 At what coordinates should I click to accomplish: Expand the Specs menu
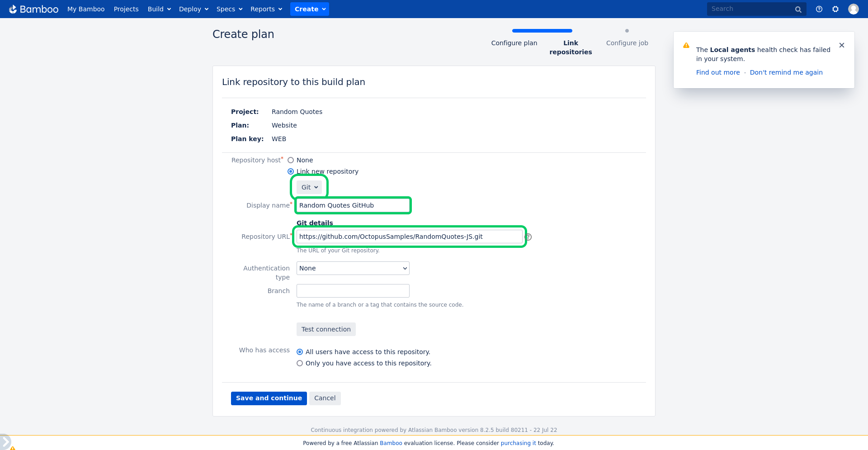229,9
